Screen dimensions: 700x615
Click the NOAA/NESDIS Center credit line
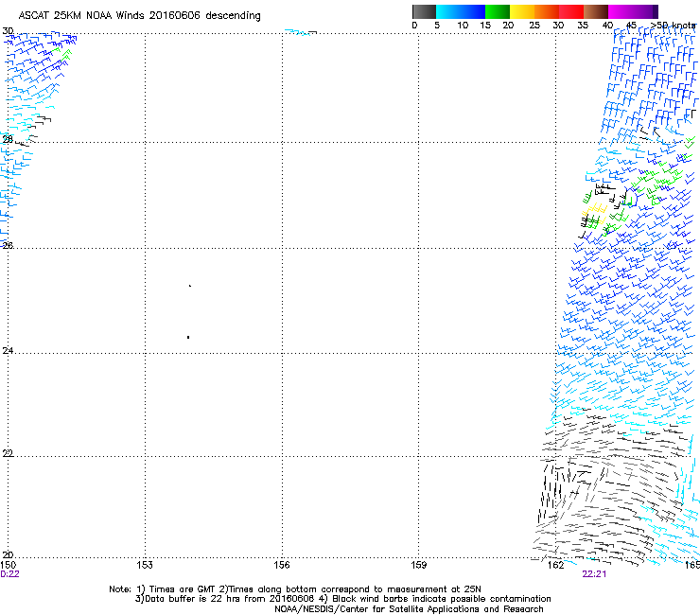(409, 609)
